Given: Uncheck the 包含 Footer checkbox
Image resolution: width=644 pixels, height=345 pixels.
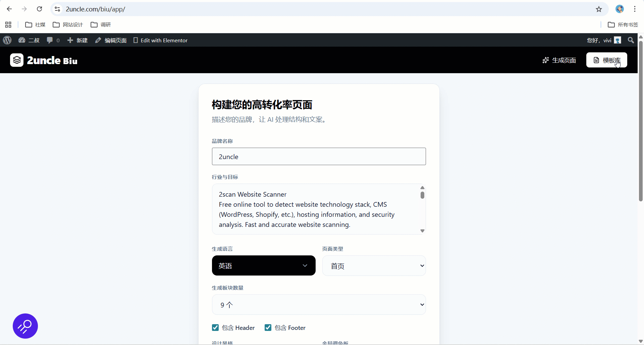Looking at the screenshot, I should pos(268,328).
